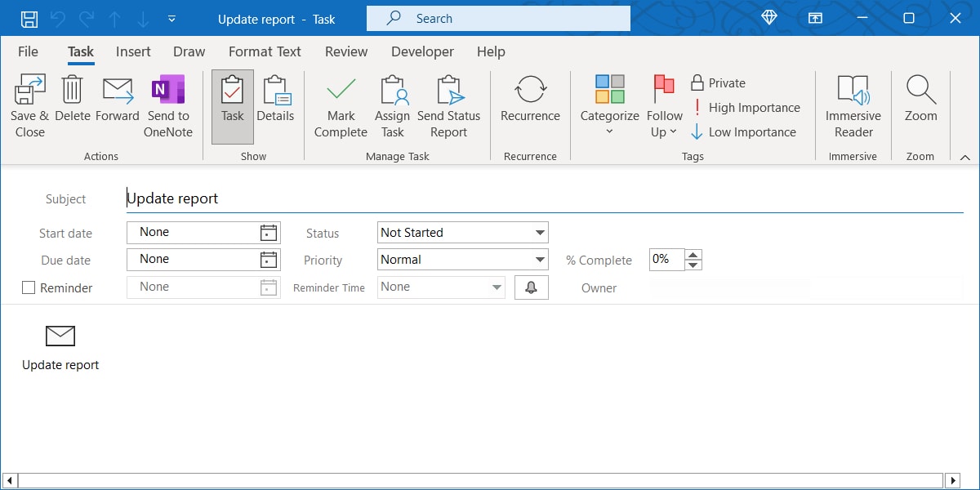Toggle High Importance flag

pos(744,108)
